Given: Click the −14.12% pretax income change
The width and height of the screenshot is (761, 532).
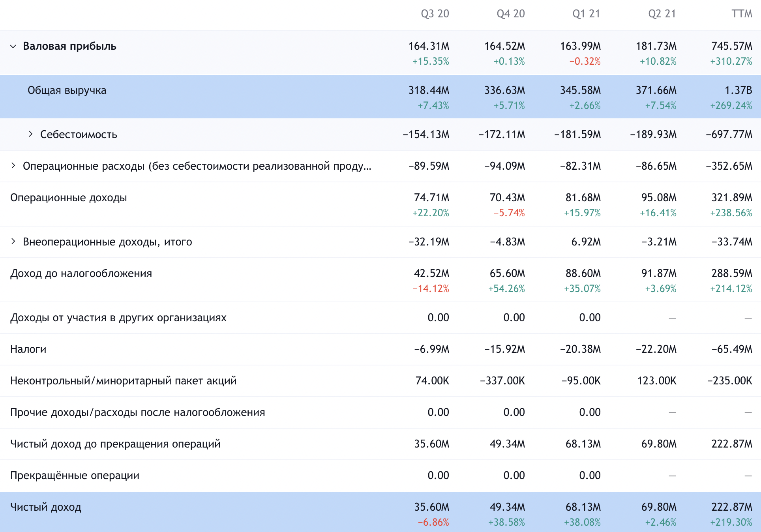Looking at the screenshot, I should (x=431, y=289).
